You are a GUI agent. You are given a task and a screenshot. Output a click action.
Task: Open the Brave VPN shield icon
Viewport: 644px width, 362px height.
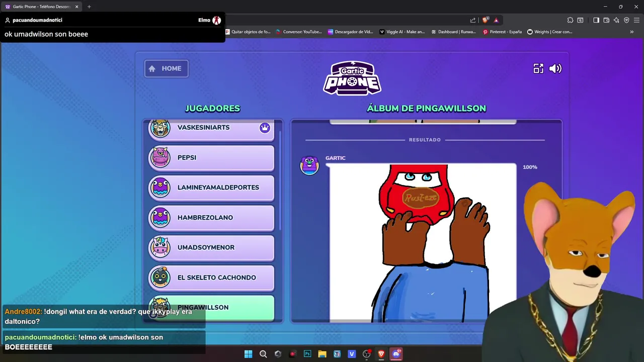(626, 20)
